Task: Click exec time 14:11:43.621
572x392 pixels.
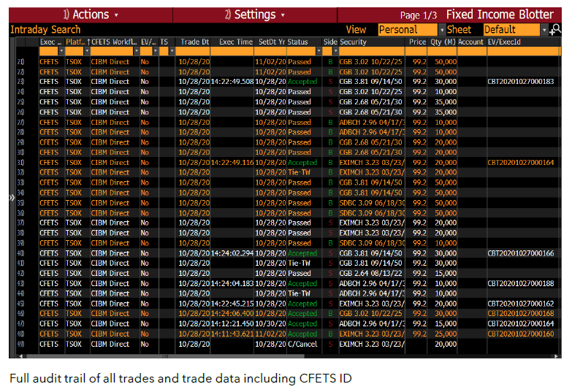Action: (232, 334)
